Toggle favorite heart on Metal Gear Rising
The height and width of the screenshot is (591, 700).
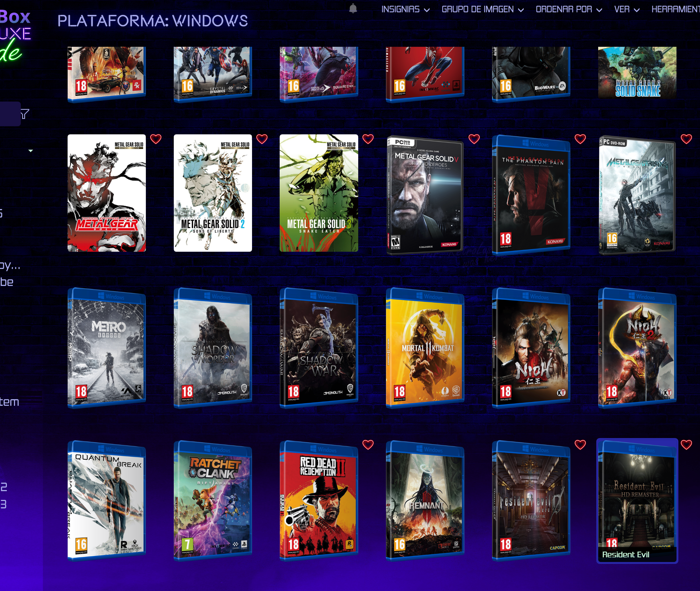(x=686, y=139)
